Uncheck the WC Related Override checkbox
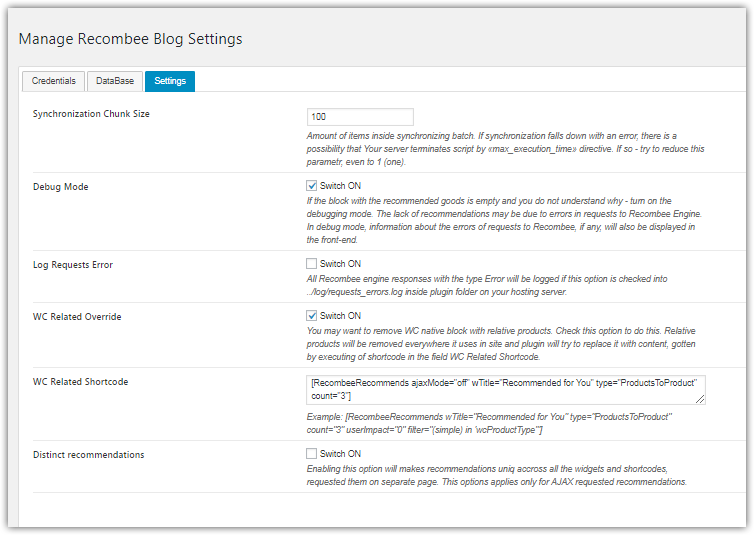This screenshot has height=535, width=754. click(x=312, y=316)
